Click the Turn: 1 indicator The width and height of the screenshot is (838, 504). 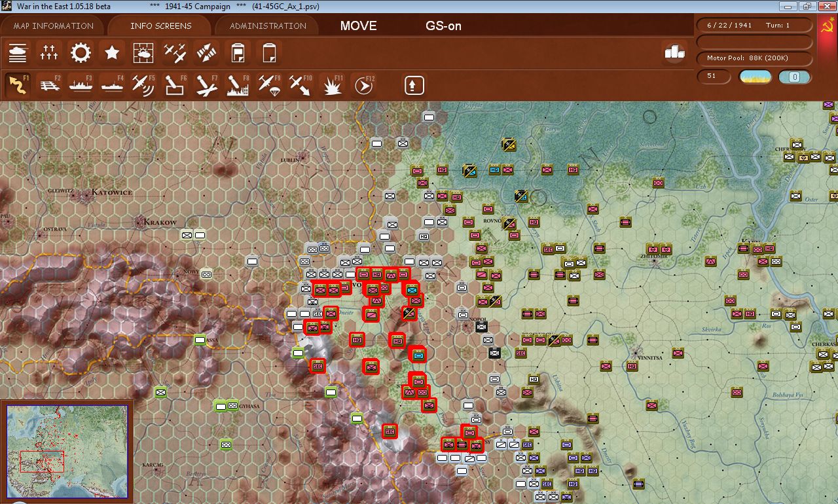[x=778, y=26]
